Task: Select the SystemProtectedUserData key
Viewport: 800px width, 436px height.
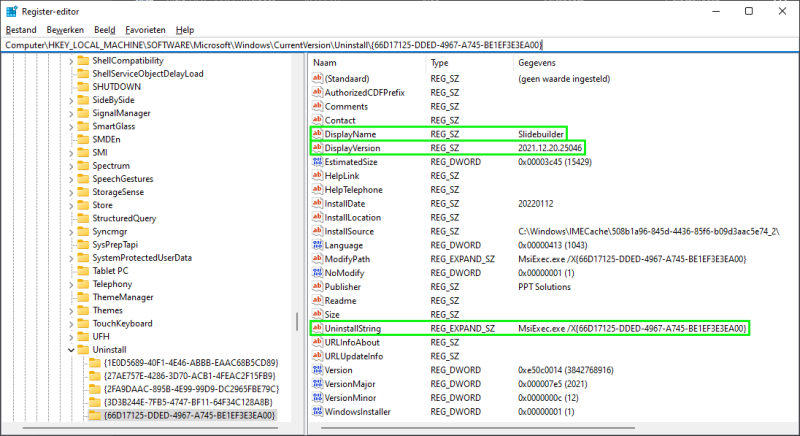Action: click(142, 258)
